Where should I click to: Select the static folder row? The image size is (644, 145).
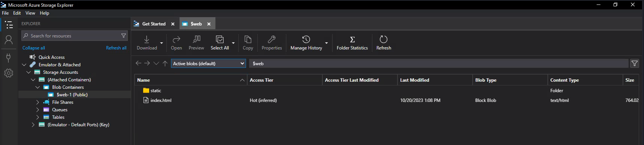tap(387, 91)
